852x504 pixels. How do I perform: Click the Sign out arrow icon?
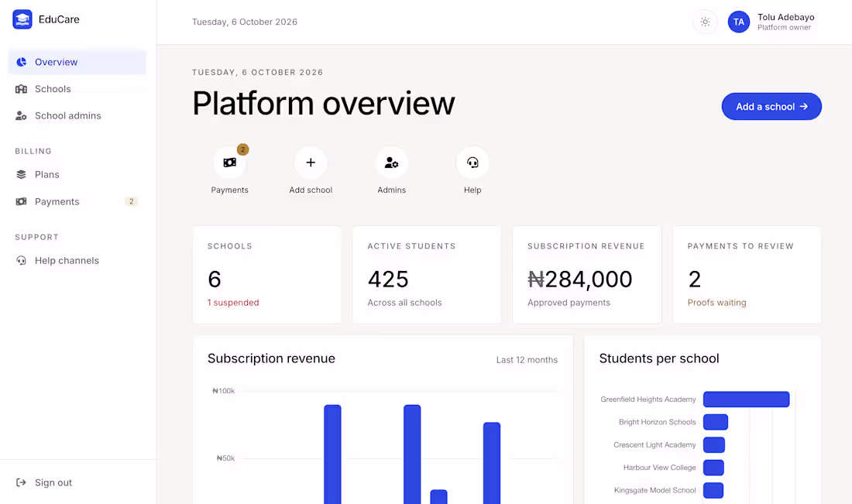tap(21, 482)
